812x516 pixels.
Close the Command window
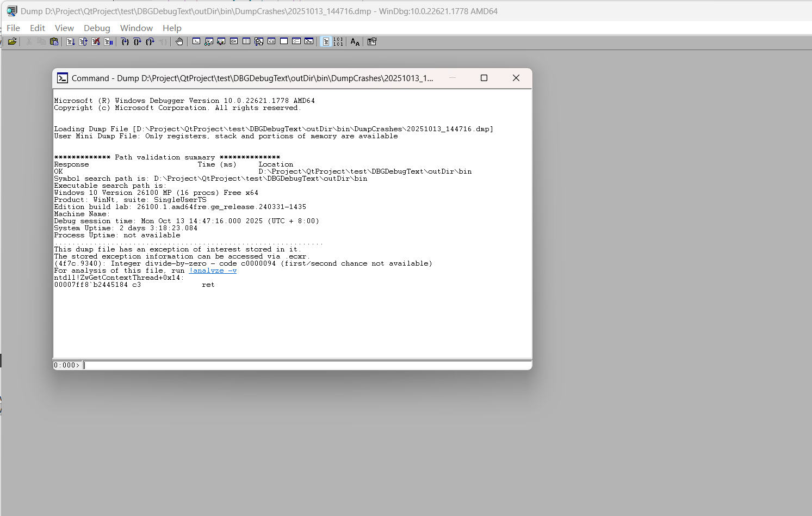point(516,78)
